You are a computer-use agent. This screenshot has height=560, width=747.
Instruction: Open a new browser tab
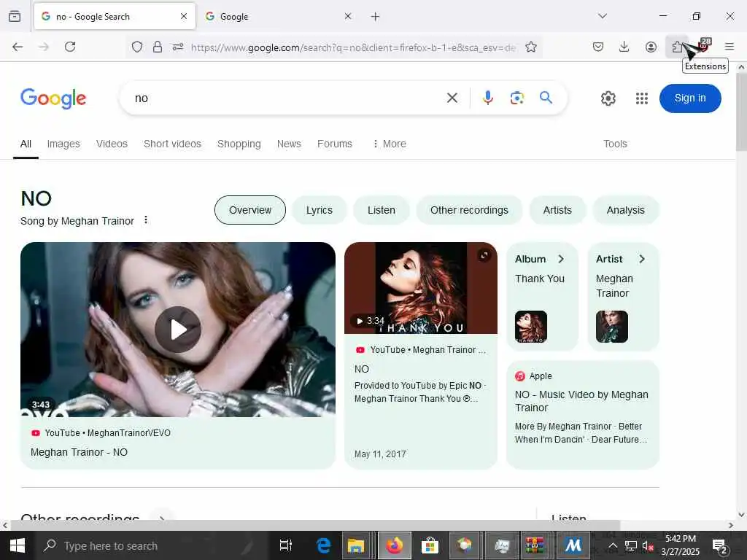[376, 17]
